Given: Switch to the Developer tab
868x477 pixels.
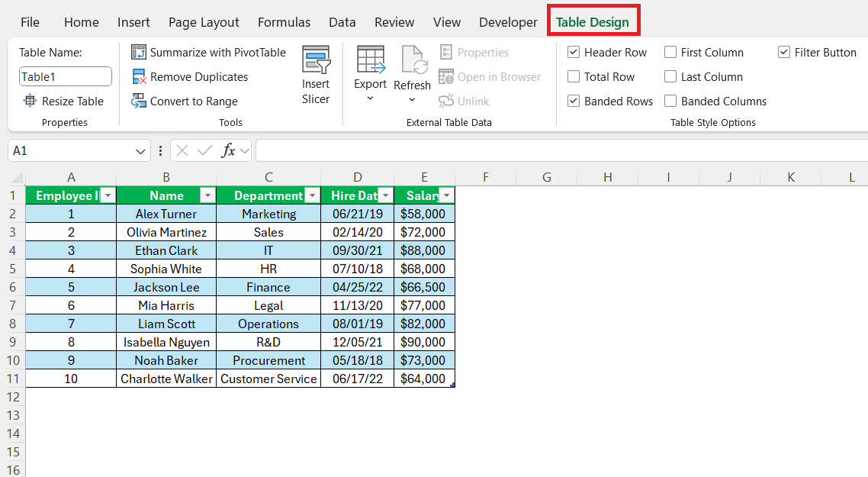Looking at the screenshot, I should [508, 22].
